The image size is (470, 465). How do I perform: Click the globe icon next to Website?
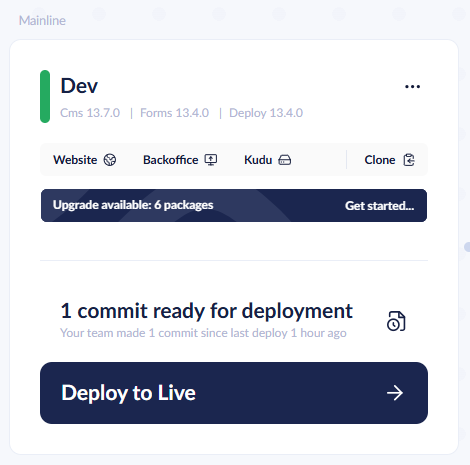110,160
